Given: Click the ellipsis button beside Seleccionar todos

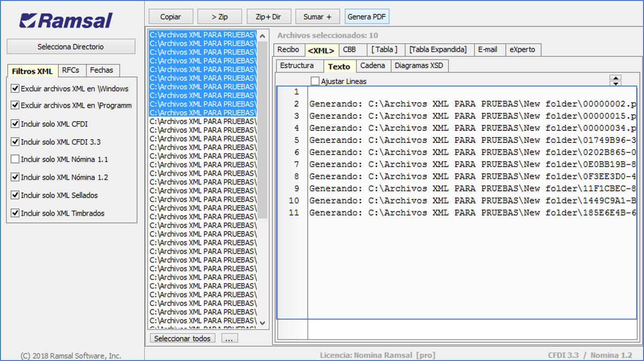Looking at the screenshot, I should coord(230,338).
